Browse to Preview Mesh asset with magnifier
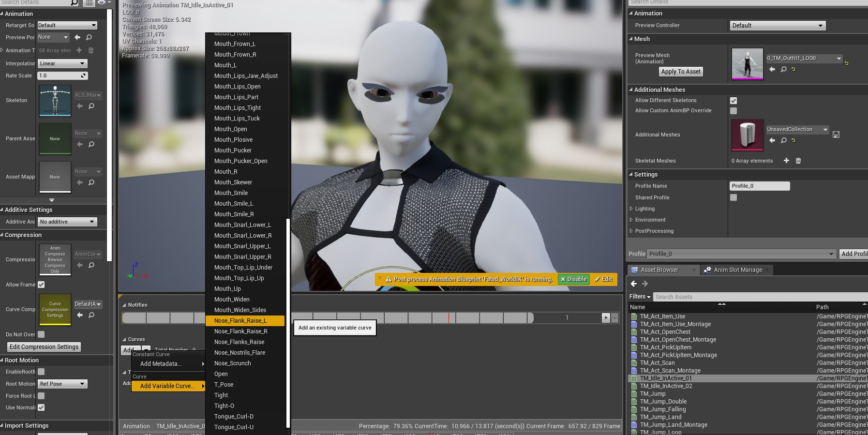 tap(784, 69)
